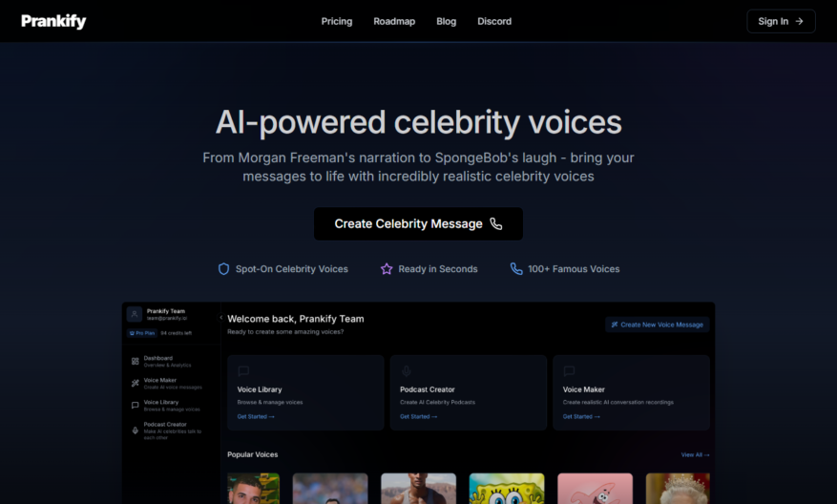Click '100+ Famous Voices' text
This screenshot has height=504, width=837.
(x=574, y=269)
